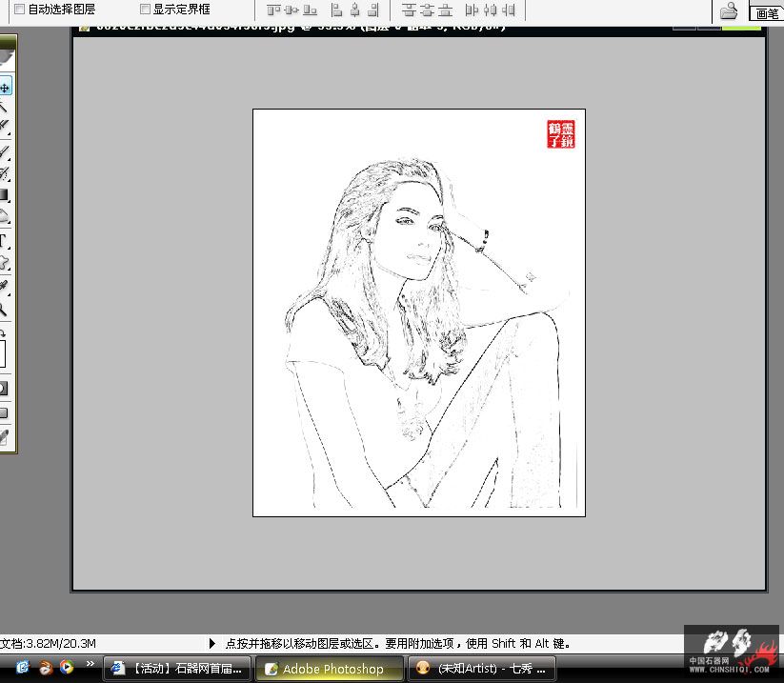Align right edges of layers
This screenshot has height=683, width=784.
[373, 10]
